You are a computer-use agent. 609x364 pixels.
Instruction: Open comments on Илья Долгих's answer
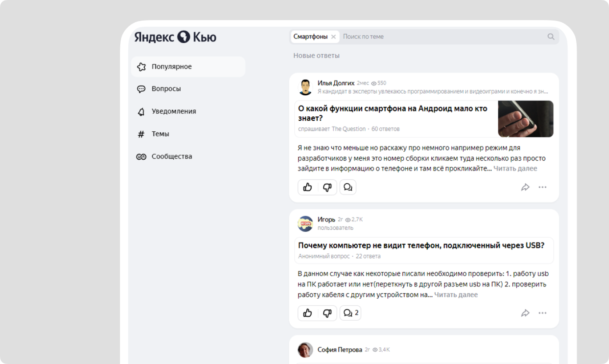[x=348, y=187]
